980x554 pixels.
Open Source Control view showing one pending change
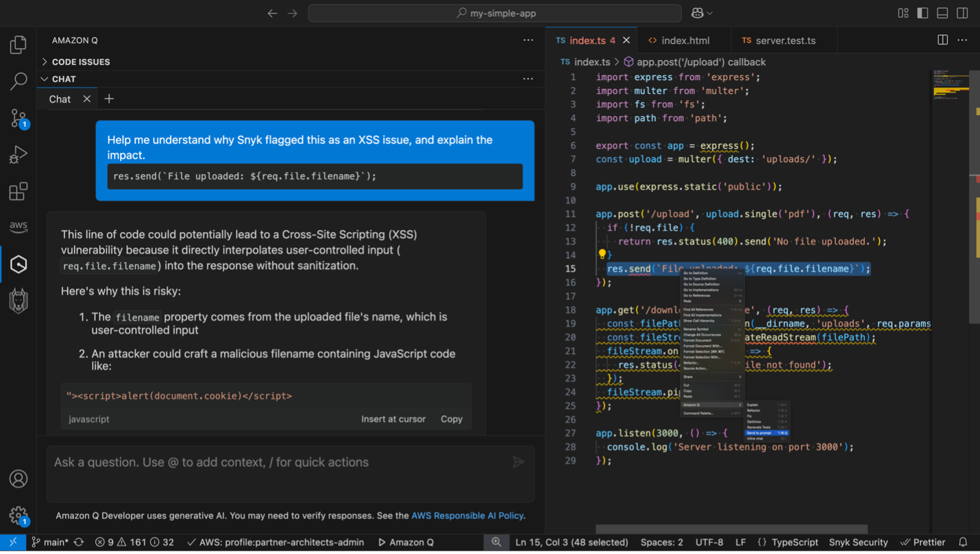tap(18, 118)
